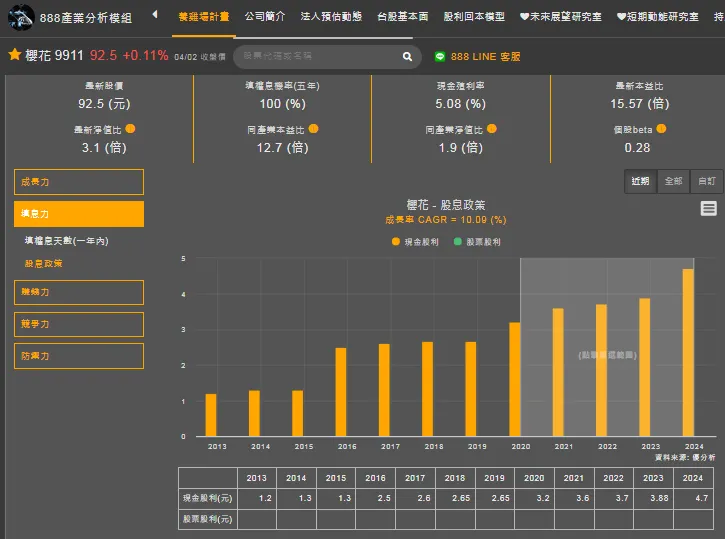Open the 台股基本面 tab
The height and width of the screenshot is (539, 725).
point(403,17)
